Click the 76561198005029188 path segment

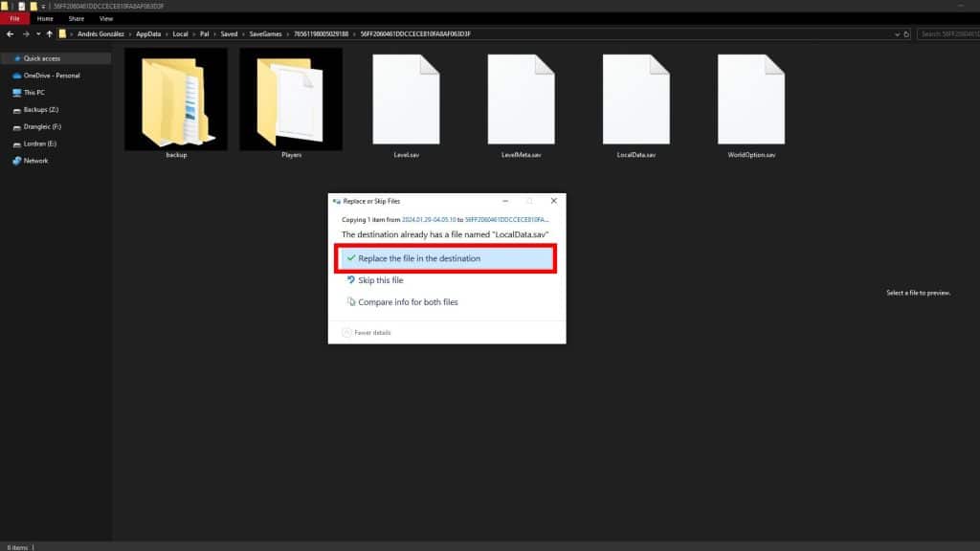point(322,34)
